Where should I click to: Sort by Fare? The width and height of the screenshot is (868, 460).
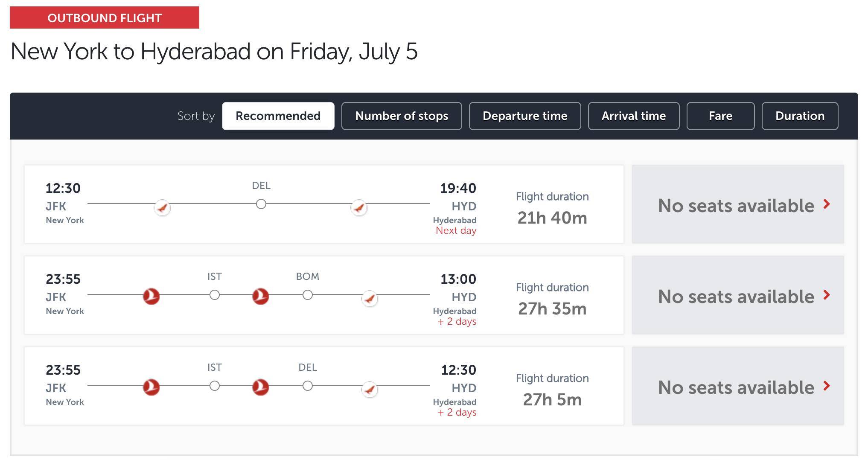(x=721, y=116)
